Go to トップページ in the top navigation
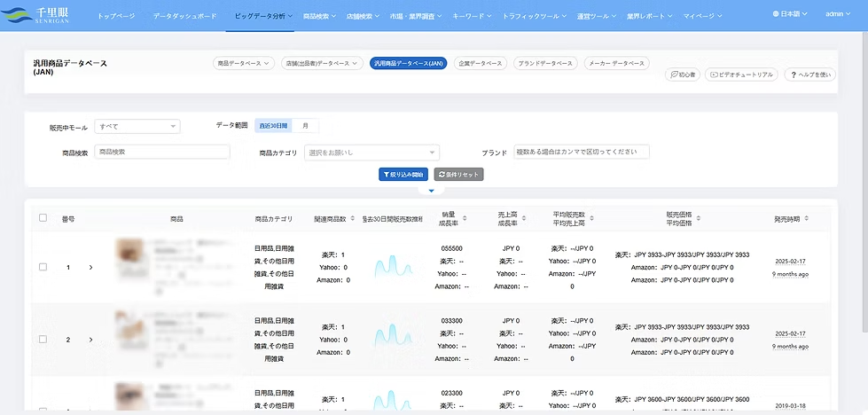The height and width of the screenshot is (415, 868). click(116, 16)
